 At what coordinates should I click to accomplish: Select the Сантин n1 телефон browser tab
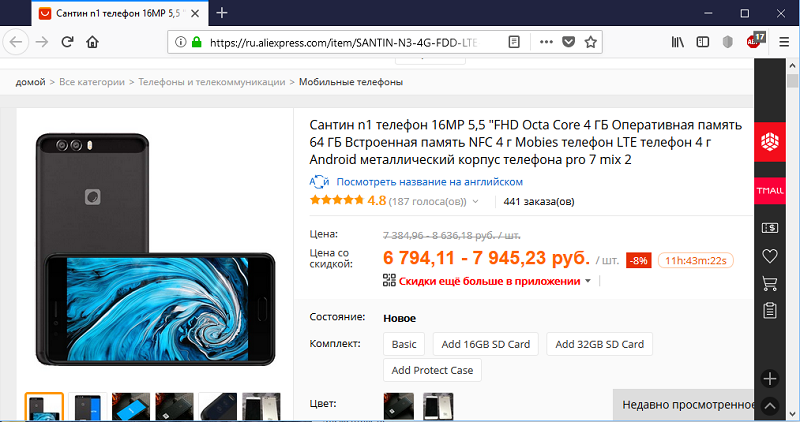tap(120, 14)
